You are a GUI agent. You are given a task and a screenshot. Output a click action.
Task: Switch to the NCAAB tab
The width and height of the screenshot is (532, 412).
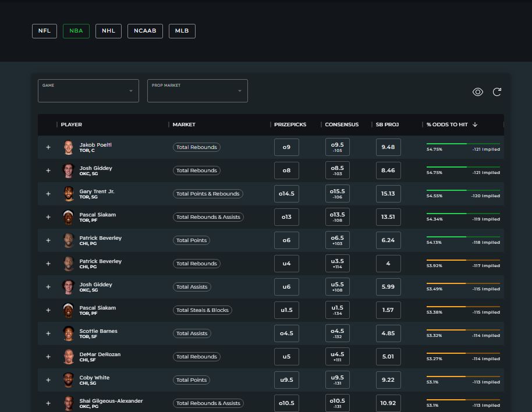coord(145,31)
